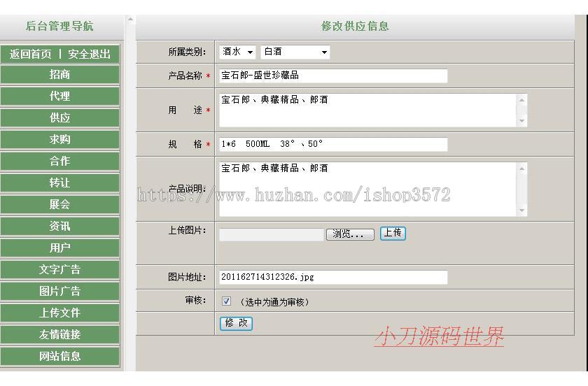This screenshot has width=588, height=386.
Task: Click the 产品说明 textarea scroll-up arrow
Action: click(522, 169)
